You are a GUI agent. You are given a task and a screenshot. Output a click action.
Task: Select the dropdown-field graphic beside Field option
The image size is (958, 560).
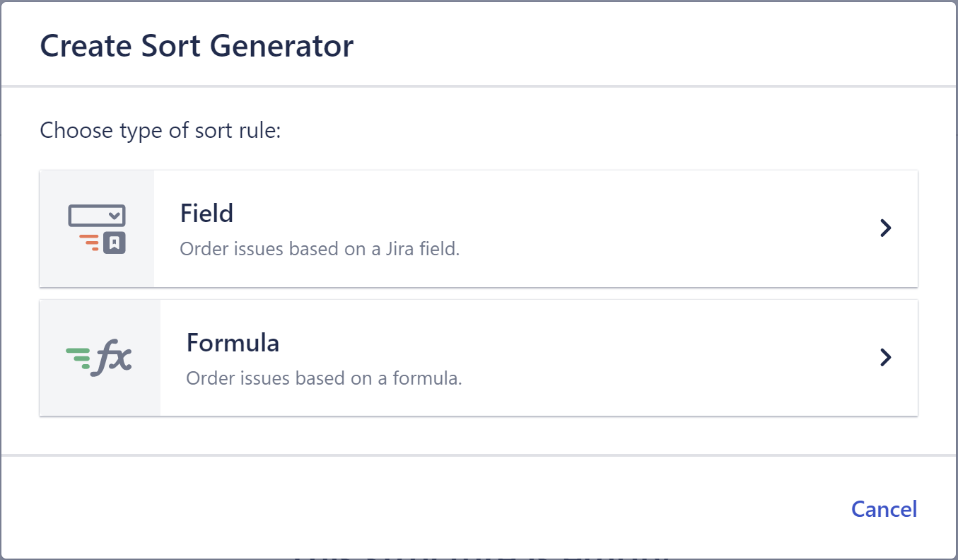[x=97, y=214]
